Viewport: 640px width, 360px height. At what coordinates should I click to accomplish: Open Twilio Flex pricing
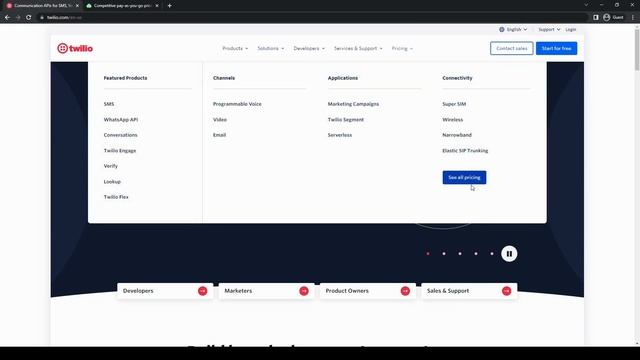(116, 197)
